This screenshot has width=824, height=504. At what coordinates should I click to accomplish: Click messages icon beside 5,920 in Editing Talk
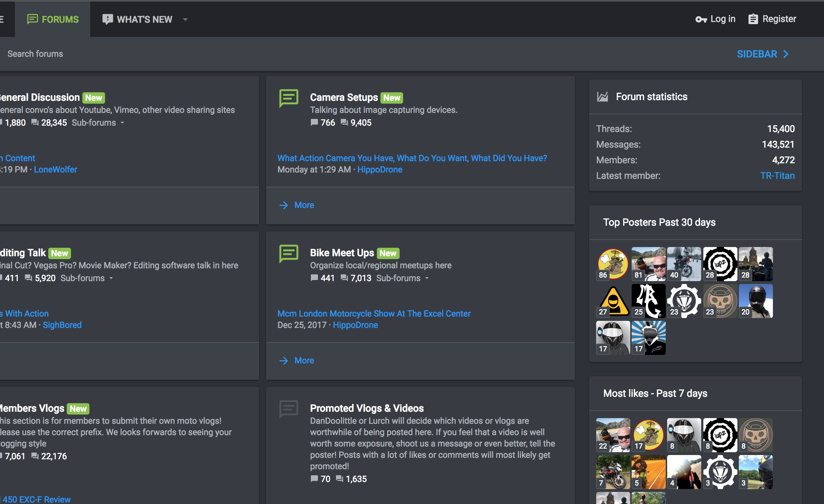click(28, 278)
